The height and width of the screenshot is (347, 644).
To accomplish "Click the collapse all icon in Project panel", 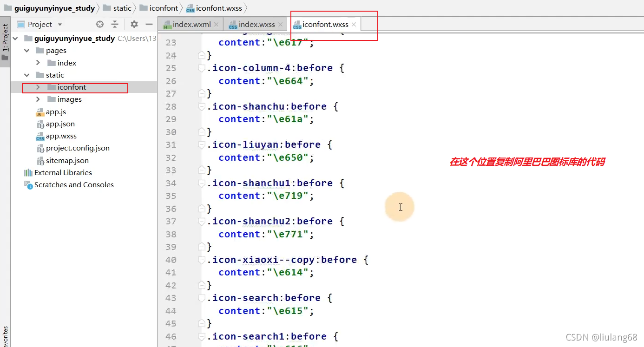I will [x=115, y=24].
